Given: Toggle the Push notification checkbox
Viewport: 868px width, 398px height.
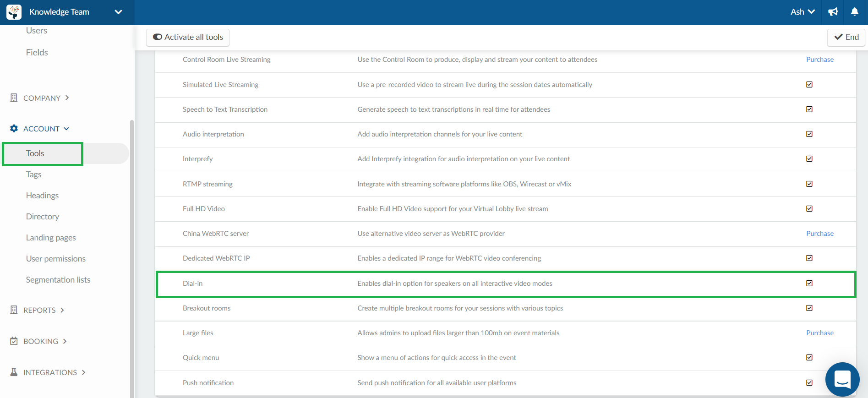Looking at the screenshot, I should (x=809, y=383).
